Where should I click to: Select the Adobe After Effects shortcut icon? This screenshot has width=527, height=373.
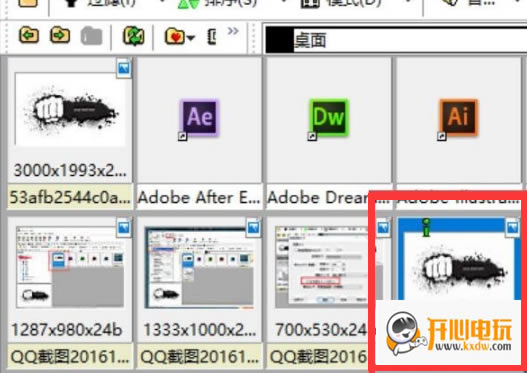coord(199,118)
